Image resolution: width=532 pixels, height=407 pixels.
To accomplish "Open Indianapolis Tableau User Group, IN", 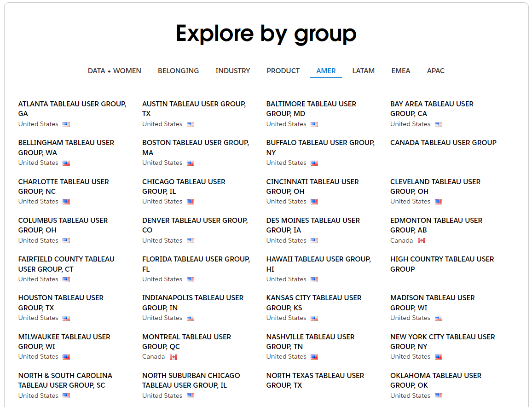I will pos(193,303).
